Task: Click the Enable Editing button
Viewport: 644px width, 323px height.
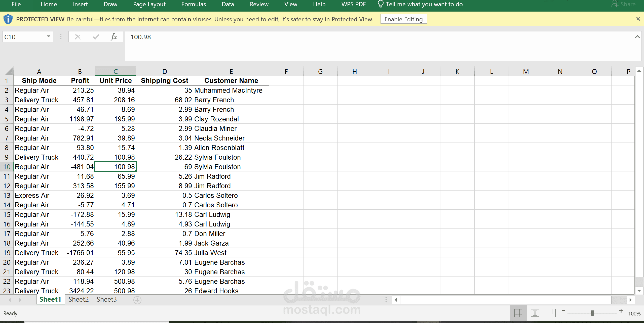Action: point(403,19)
